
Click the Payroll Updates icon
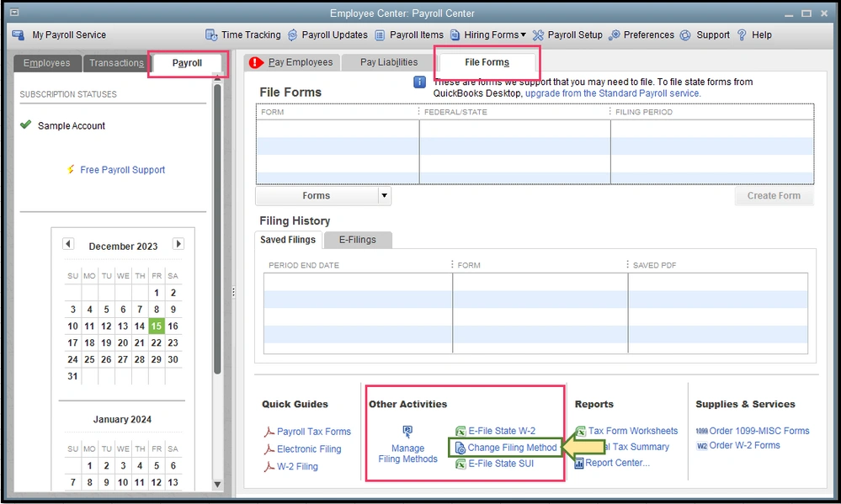tap(293, 35)
